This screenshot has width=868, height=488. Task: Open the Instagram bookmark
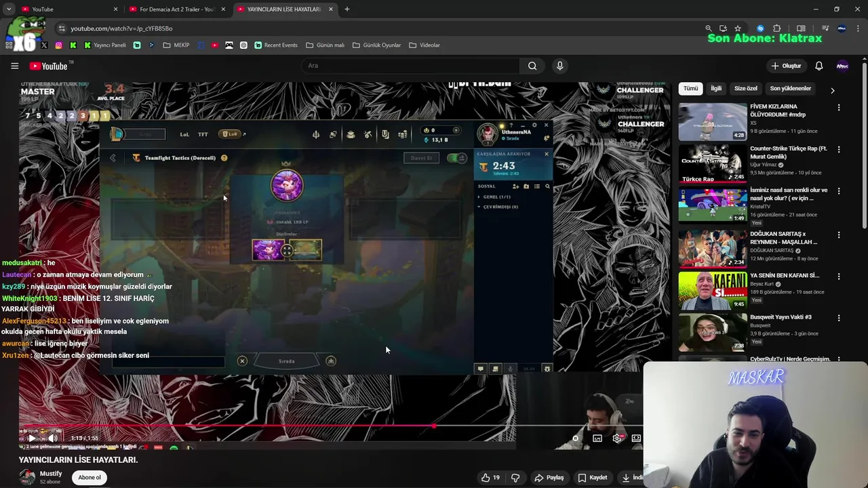[59, 45]
